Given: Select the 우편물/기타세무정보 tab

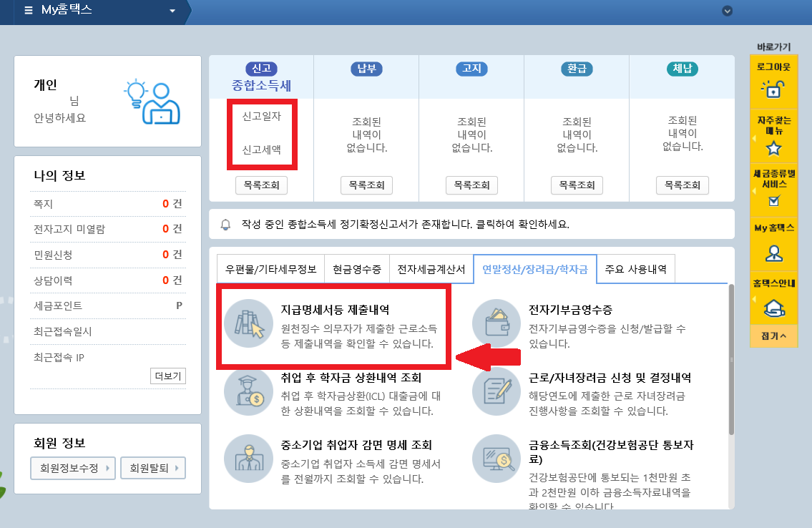Looking at the screenshot, I should coord(271,269).
